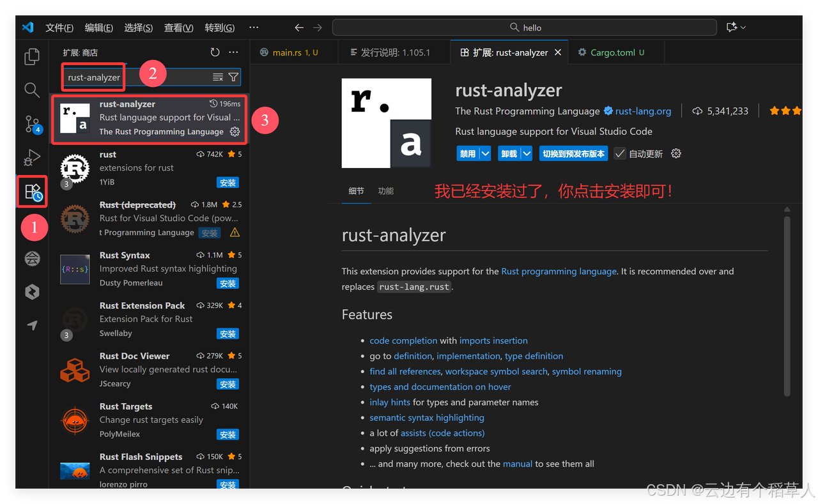The image size is (818, 504).
Task: Open the assists (code actions) link
Action: coord(442,432)
